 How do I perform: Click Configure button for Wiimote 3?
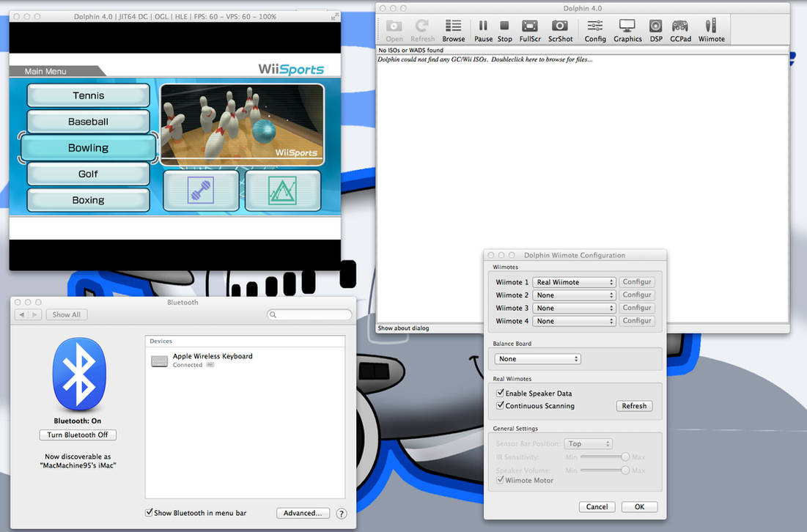637,308
